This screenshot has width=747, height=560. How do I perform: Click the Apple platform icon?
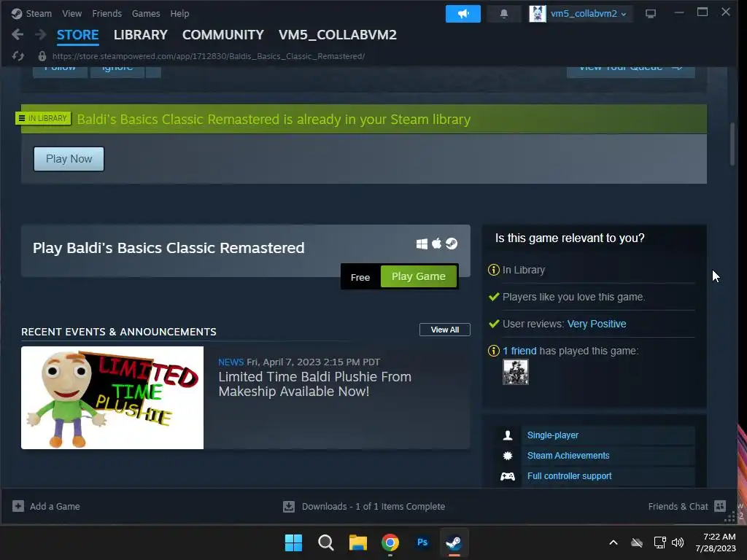[436, 244]
